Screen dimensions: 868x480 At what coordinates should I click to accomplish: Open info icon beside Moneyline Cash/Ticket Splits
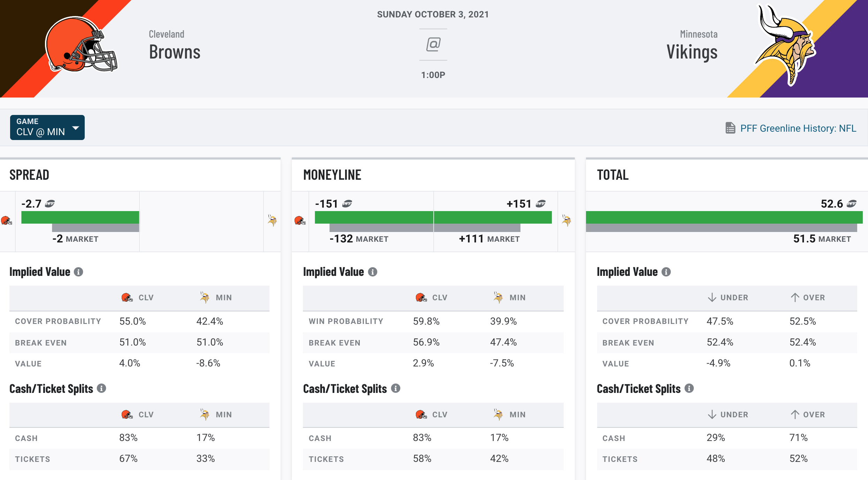395,388
